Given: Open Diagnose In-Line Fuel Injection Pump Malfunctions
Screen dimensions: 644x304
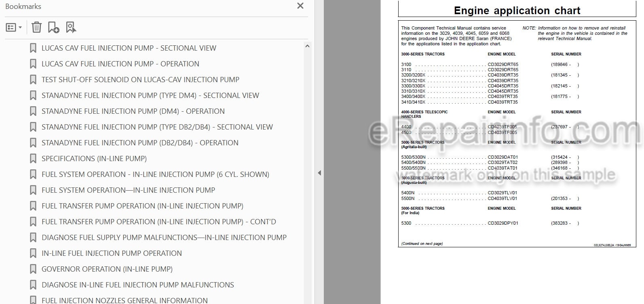Looking at the screenshot, I should [x=138, y=285].
